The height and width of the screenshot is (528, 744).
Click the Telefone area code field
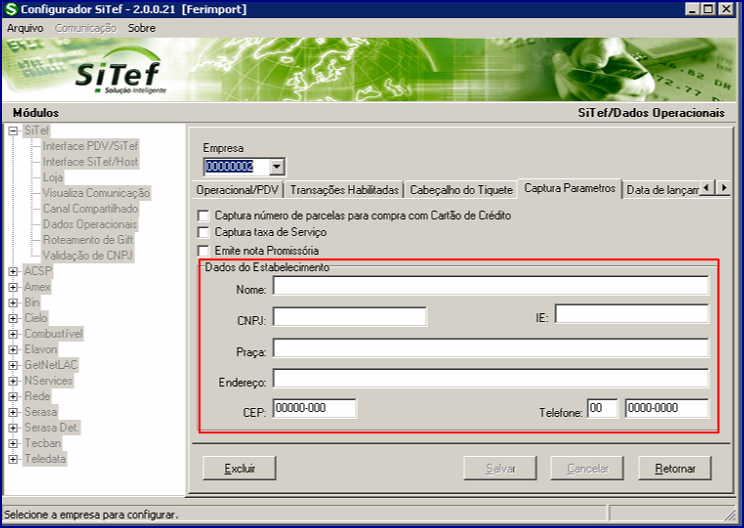pyautogui.click(x=603, y=408)
